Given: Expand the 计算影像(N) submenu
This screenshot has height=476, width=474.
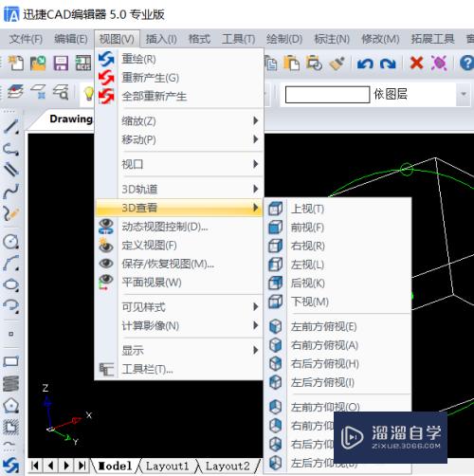Looking at the screenshot, I should pyautogui.click(x=179, y=325).
